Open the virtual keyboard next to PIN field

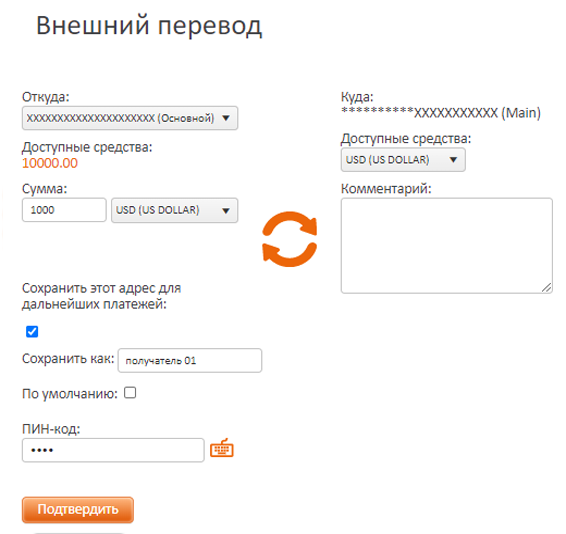click(222, 448)
